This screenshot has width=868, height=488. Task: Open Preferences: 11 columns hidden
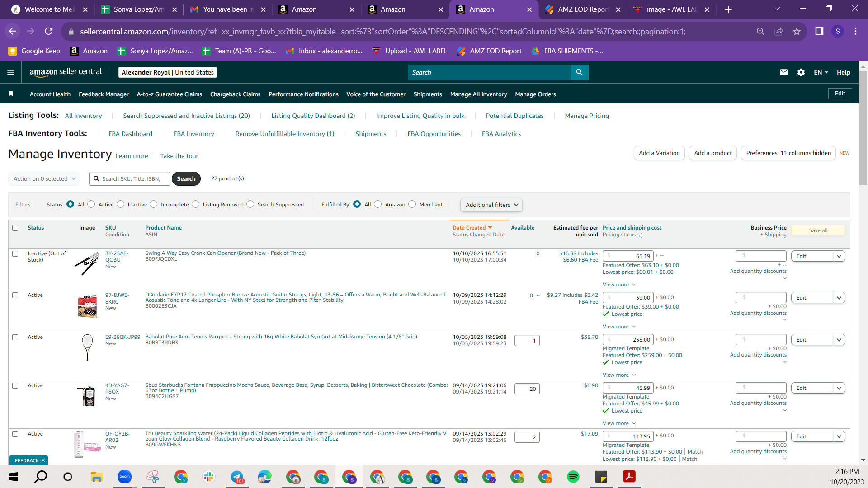pos(788,153)
